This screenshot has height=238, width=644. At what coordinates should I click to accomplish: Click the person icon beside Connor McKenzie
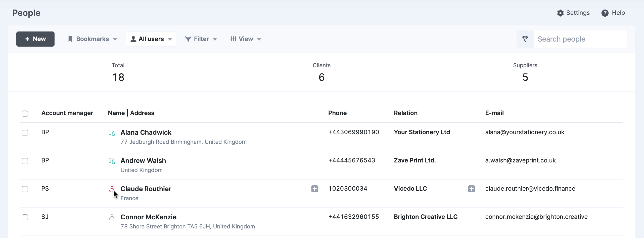(x=112, y=217)
